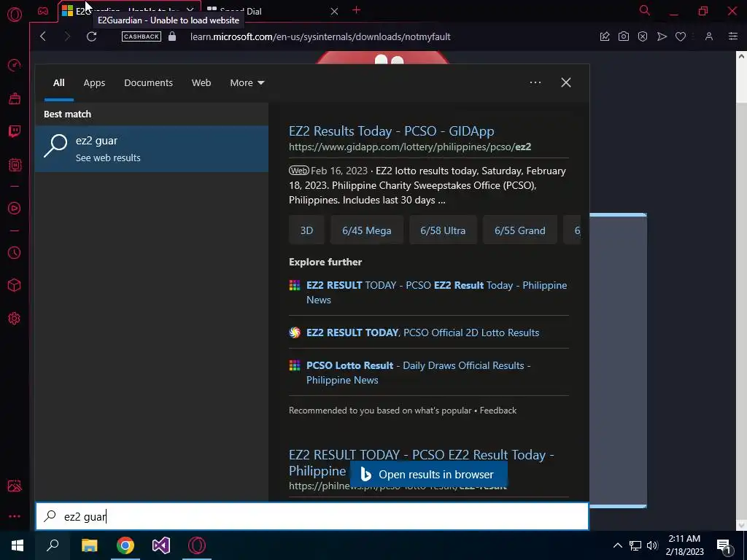Search open tabs magnifier icon

[x=645, y=10]
